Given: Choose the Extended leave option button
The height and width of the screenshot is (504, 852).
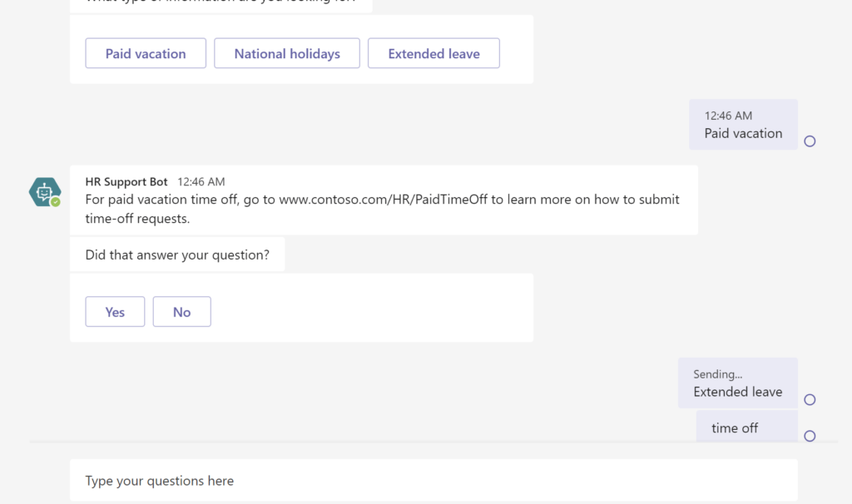Looking at the screenshot, I should click(x=433, y=53).
